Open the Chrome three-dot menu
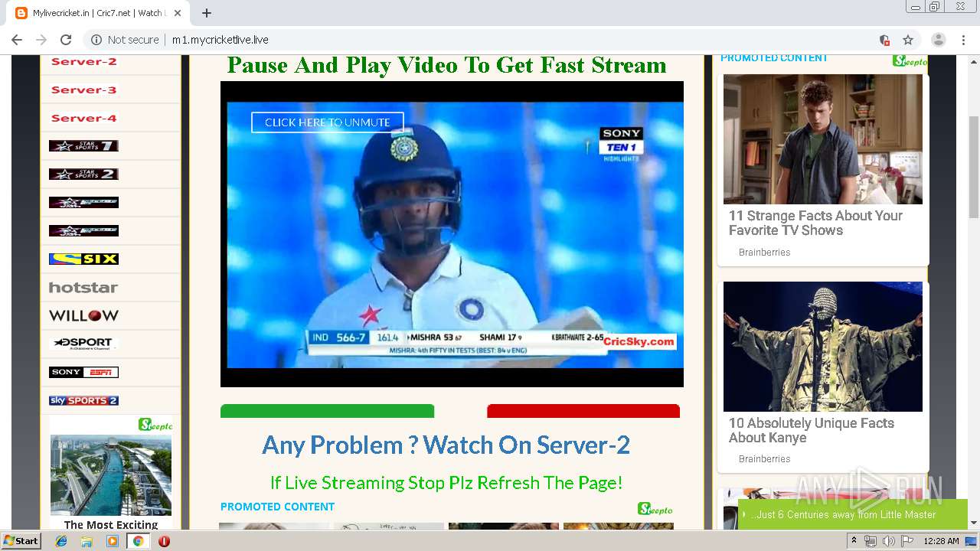This screenshot has height=551, width=980. 963,40
